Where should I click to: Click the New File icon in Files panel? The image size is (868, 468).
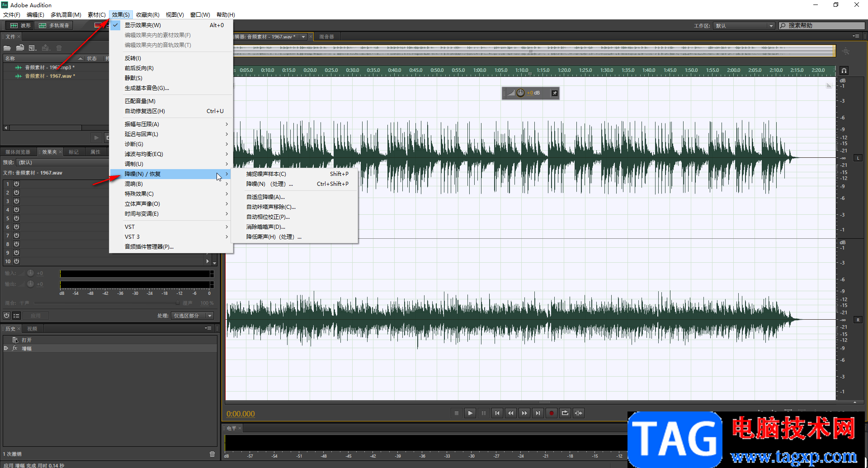33,48
